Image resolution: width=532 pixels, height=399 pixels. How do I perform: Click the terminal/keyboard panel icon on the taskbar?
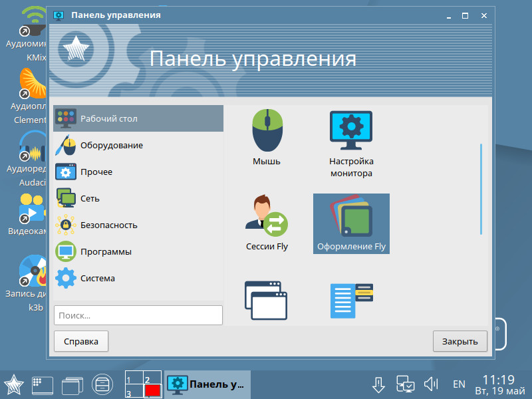pyautogui.click(x=43, y=386)
